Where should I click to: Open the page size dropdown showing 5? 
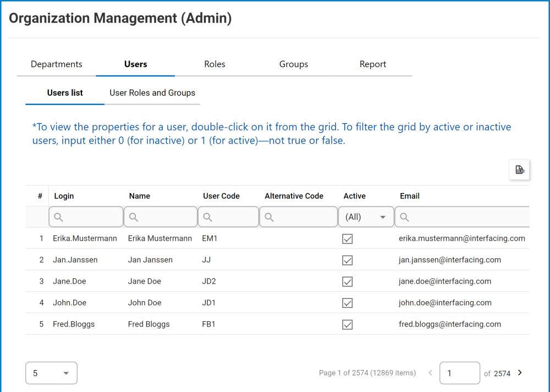point(51,373)
